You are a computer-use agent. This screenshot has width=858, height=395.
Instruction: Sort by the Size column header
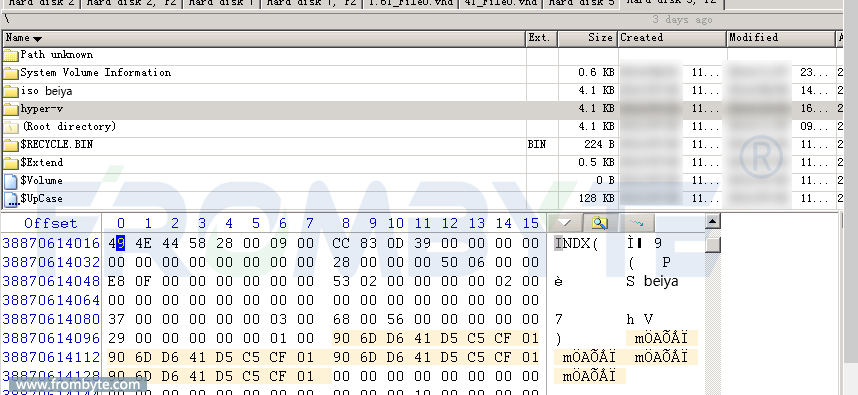(x=588, y=38)
